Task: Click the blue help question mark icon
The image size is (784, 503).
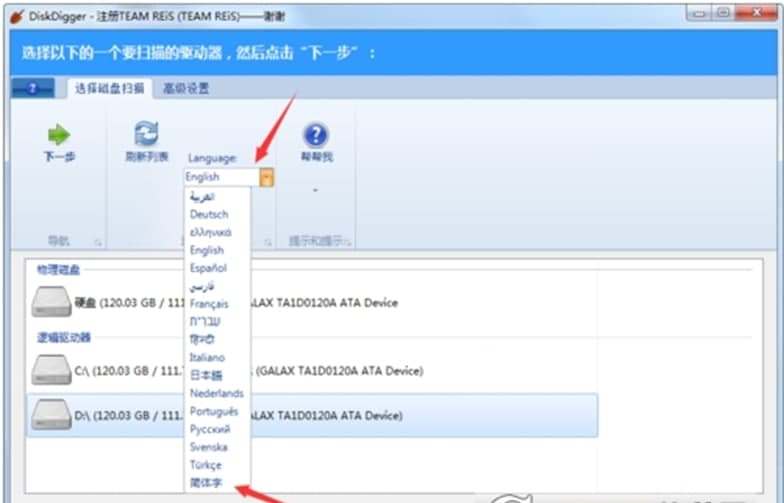Action: click(316, 135)
